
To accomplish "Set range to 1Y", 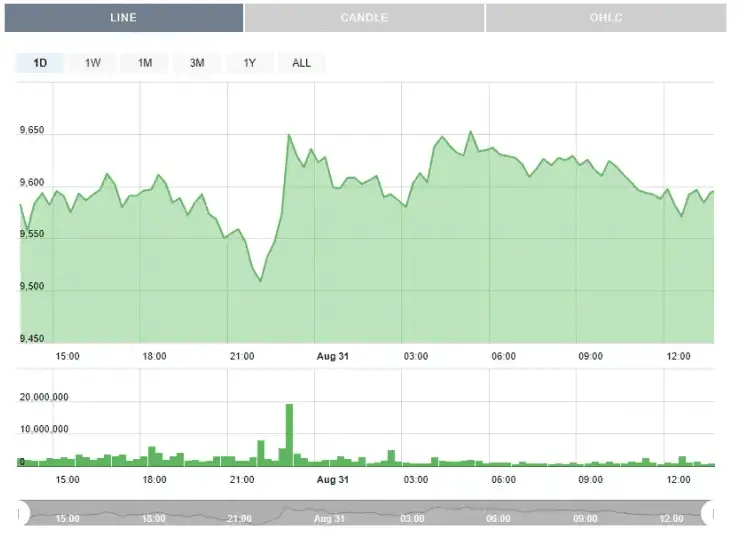I will [x=249, y=63].
